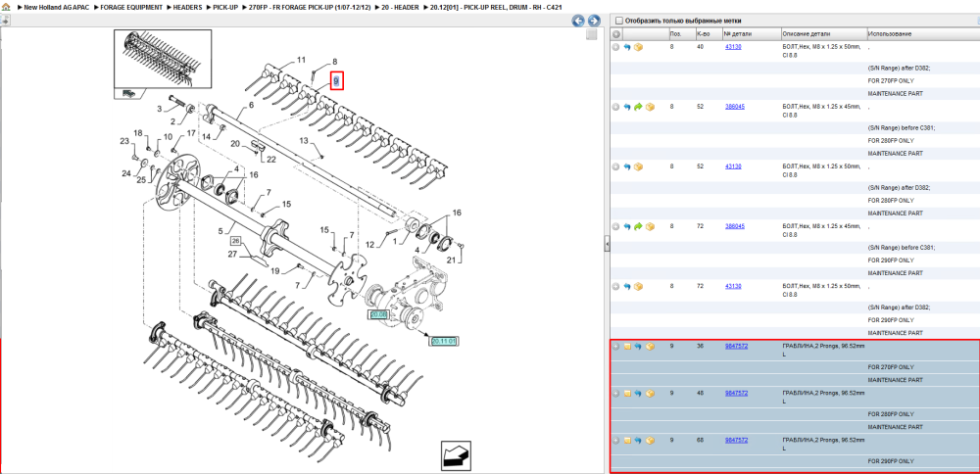Click the package box icon in the 386045 quantity 52 row

pyautogui.click(x=650, y=107)
